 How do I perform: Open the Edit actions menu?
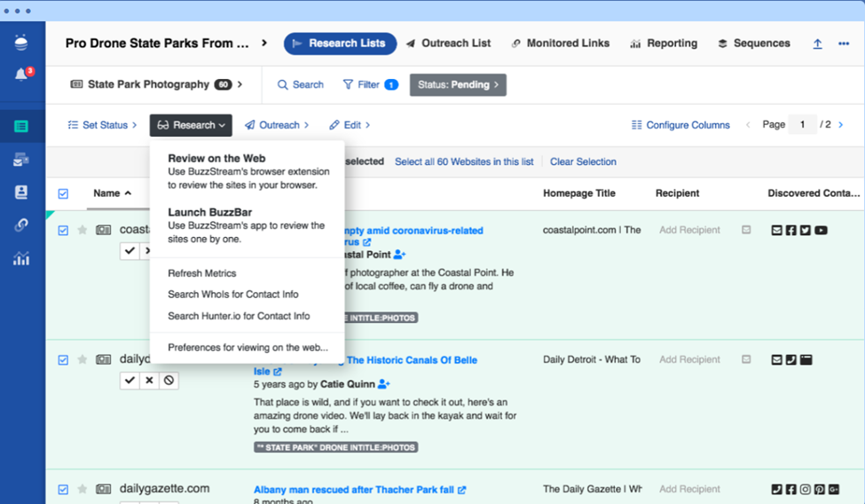(x=350, y=125)
